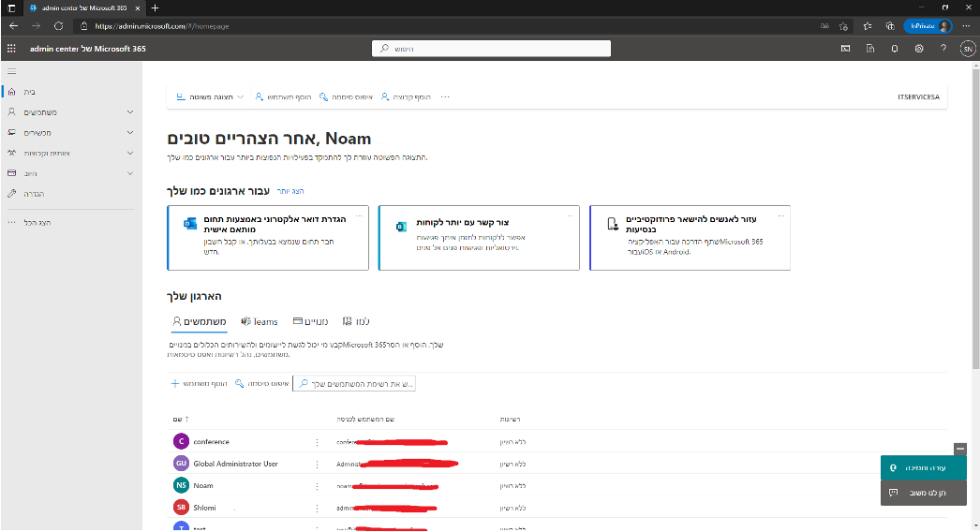This screenshot has height=532, width=980.
Task: Focus the user list search field
Action: pos(354,383)
